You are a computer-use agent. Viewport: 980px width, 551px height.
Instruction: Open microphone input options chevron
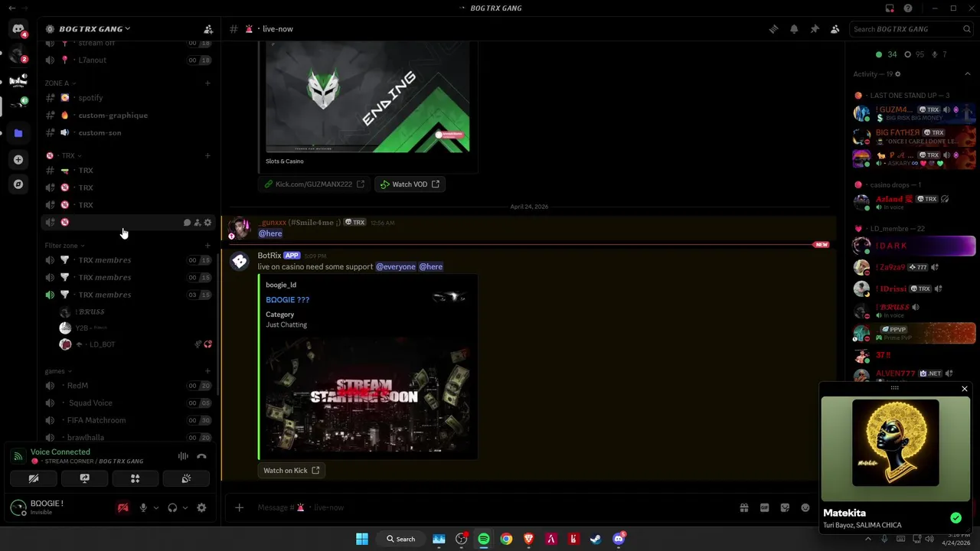point(156,507)
